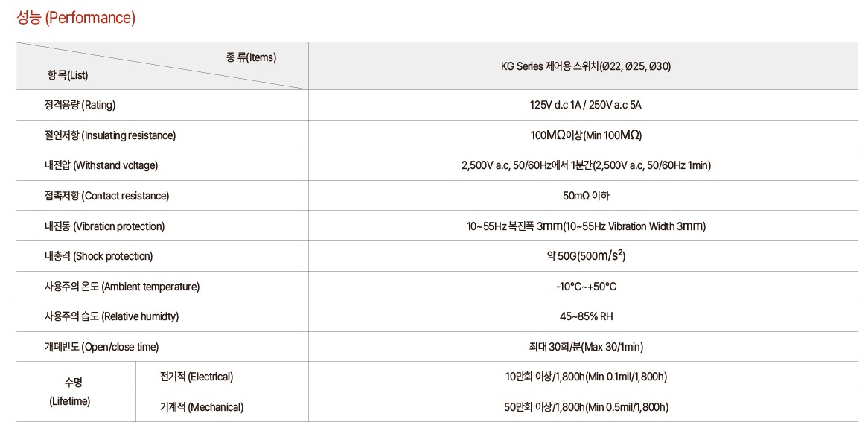Click the 약 50G shock protection value
The height and width of the screenshot is (428, 868).
pyautogui.click(x=586, y=256)
